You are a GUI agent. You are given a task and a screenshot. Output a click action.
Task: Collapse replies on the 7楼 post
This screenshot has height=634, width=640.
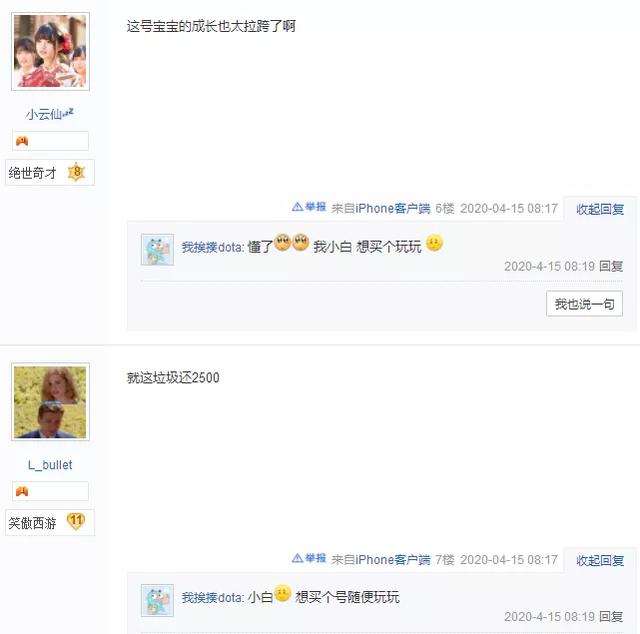coord(600,561)
